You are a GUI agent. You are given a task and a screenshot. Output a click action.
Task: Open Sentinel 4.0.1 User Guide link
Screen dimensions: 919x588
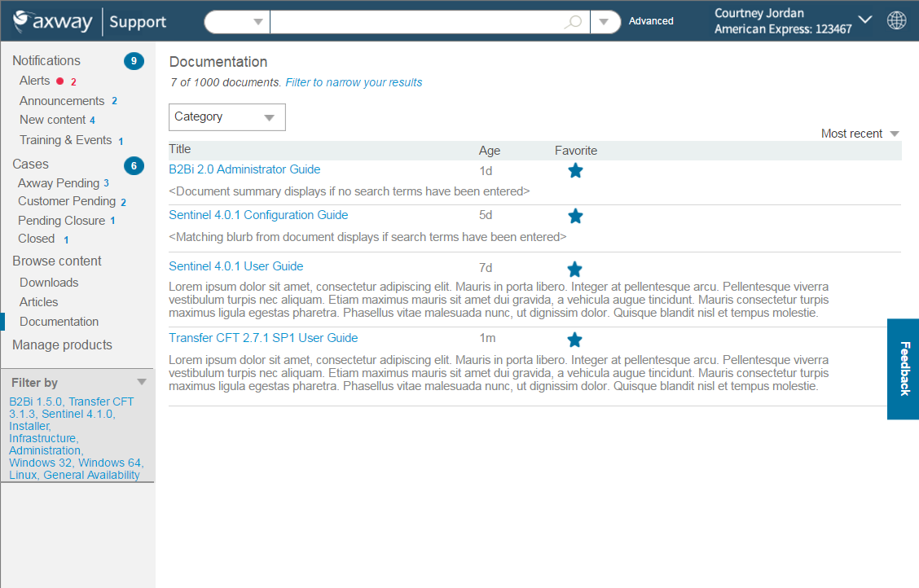235,266
